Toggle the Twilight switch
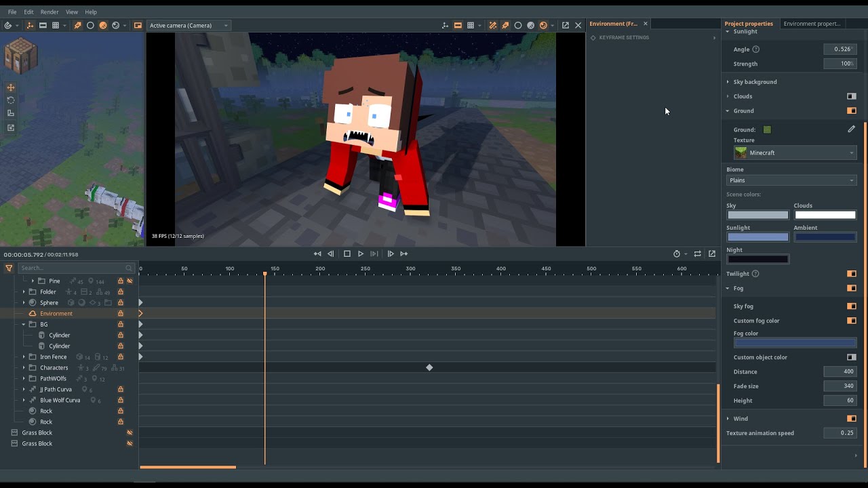868x488 pixels. [x=852, y=274]
